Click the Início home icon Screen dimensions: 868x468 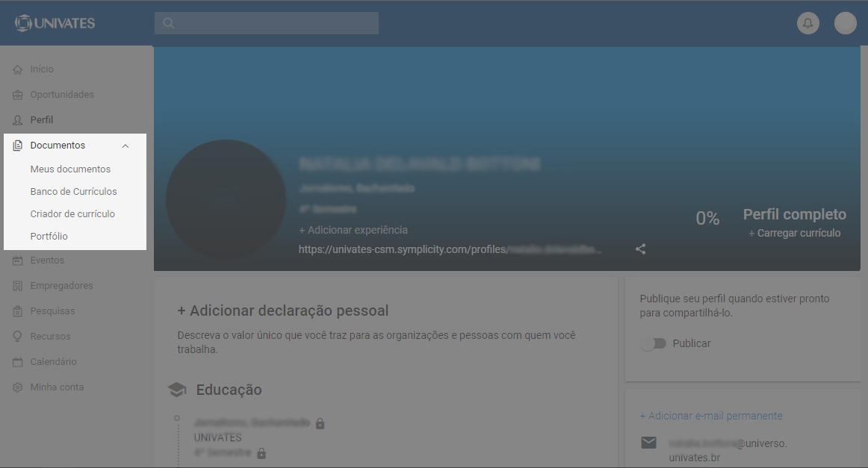pos(18,69)
